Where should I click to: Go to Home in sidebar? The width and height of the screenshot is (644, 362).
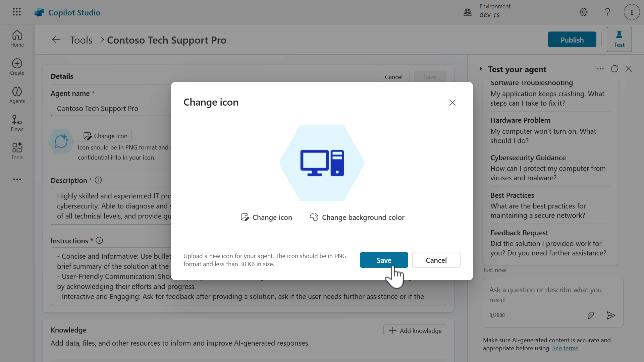pos(17,39)
